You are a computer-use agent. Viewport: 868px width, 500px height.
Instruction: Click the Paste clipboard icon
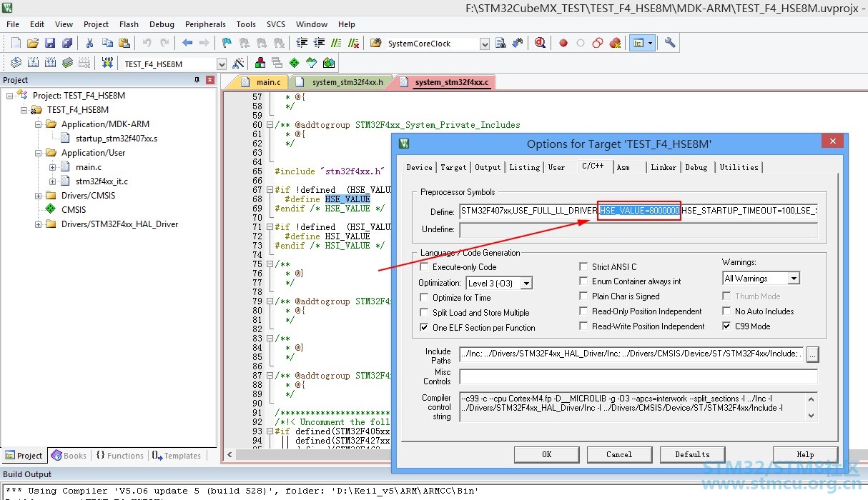(124, 43)
